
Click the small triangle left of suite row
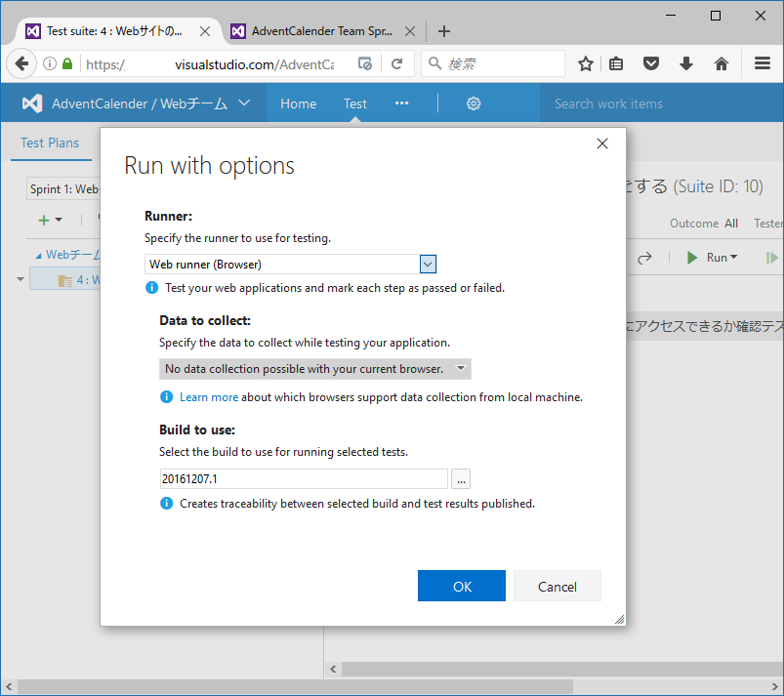coord(20,279)
